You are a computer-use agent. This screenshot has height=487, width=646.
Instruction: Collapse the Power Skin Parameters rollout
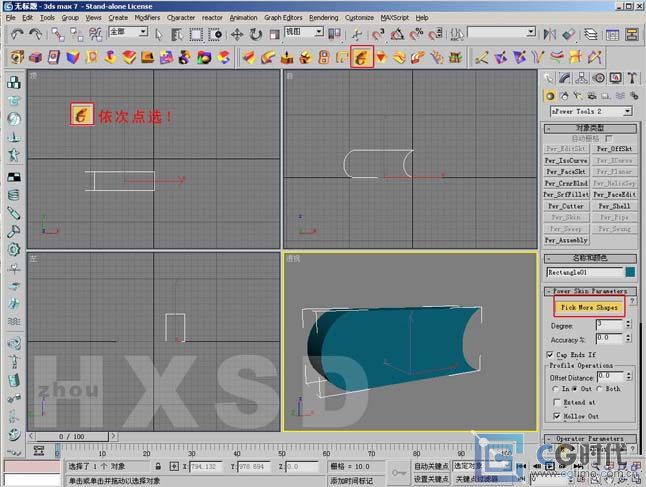click(x=590, y=291)
